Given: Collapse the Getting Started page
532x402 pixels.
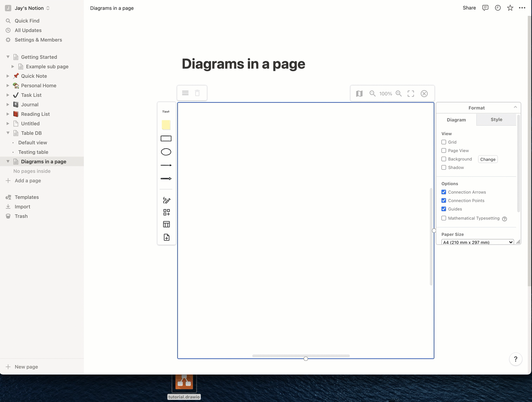Looking at the screenshot, I should click(8, 57).
